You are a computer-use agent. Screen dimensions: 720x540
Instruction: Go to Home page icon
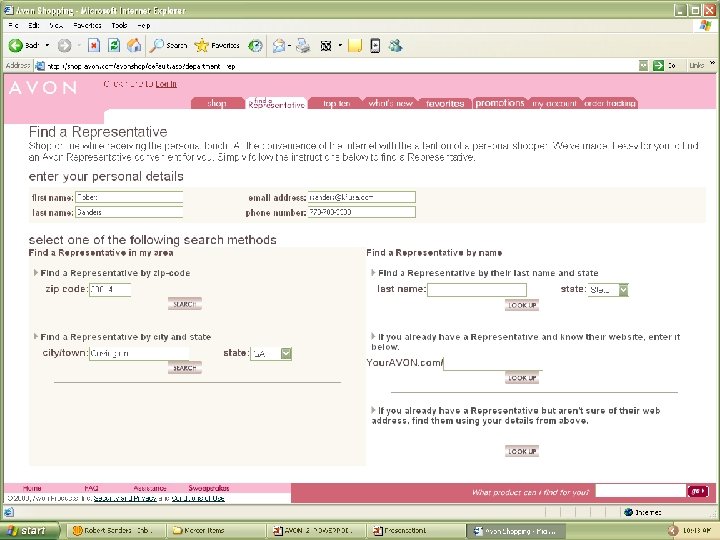[134, 45]
